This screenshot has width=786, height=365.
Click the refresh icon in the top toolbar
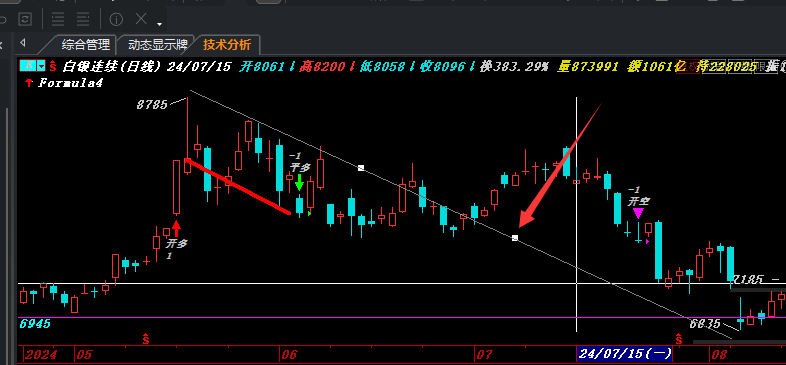(x=25, y=20)
